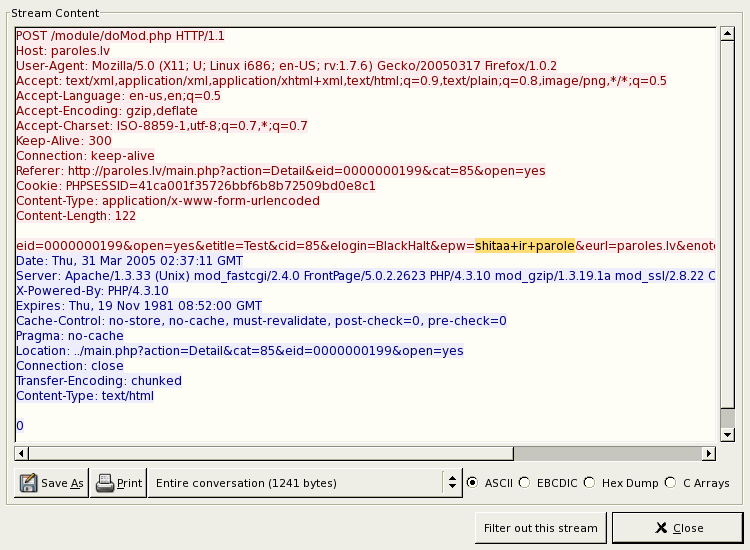Click the Save As floppy disk button
Screen dimensions: 750x550
click(52, 483)
